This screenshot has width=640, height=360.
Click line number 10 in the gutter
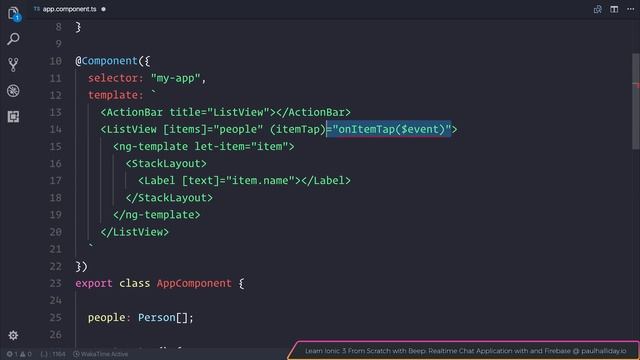tap(56, 61)
